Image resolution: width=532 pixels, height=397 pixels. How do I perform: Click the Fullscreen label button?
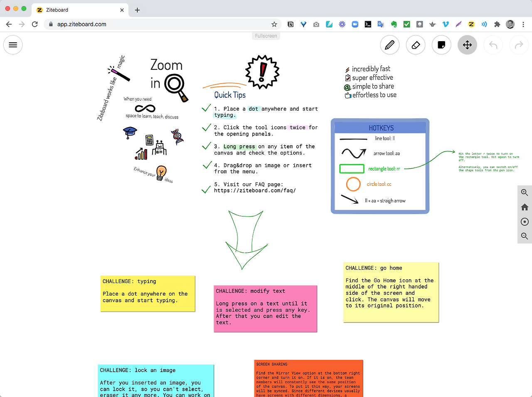266,36
